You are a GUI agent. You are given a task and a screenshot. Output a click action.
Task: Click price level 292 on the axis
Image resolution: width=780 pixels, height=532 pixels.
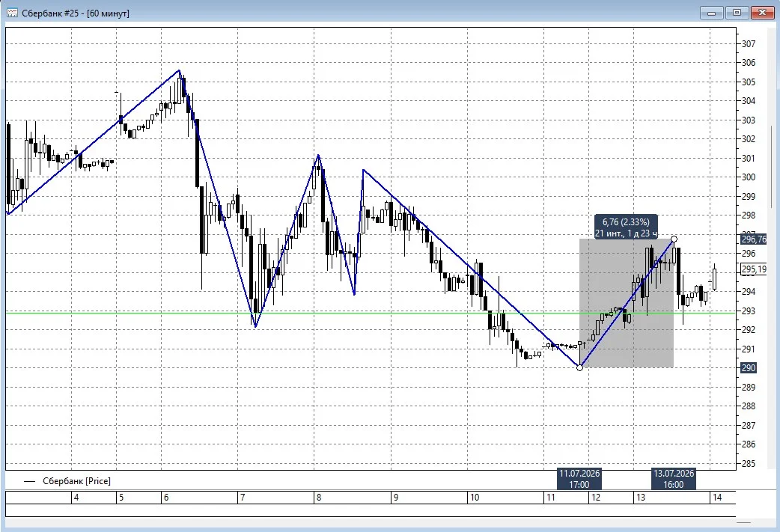[x=749, y=330]
